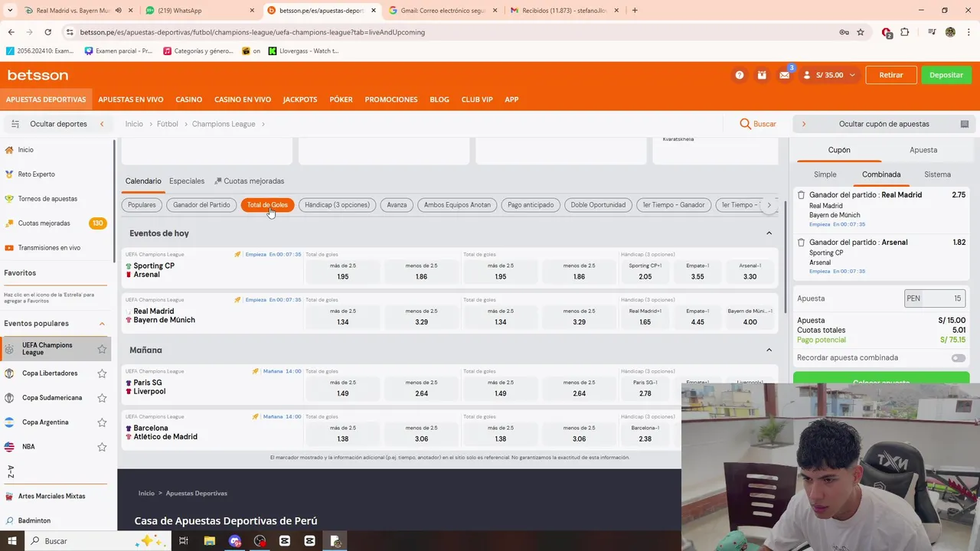Image resolution: width=980 pixels, height=551 pixels.
Task: Open CASINO EN VIVO menu
Action: 243,99
